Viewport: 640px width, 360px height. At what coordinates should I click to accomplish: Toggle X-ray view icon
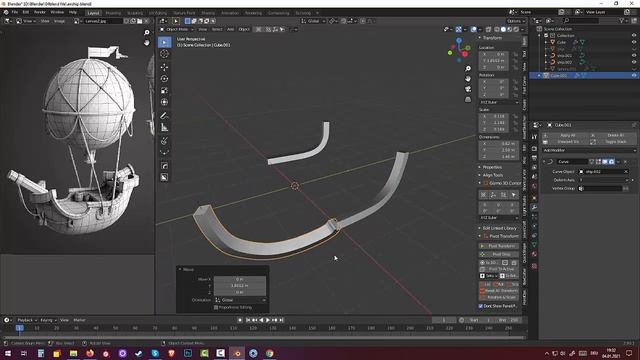pos(489,29)
